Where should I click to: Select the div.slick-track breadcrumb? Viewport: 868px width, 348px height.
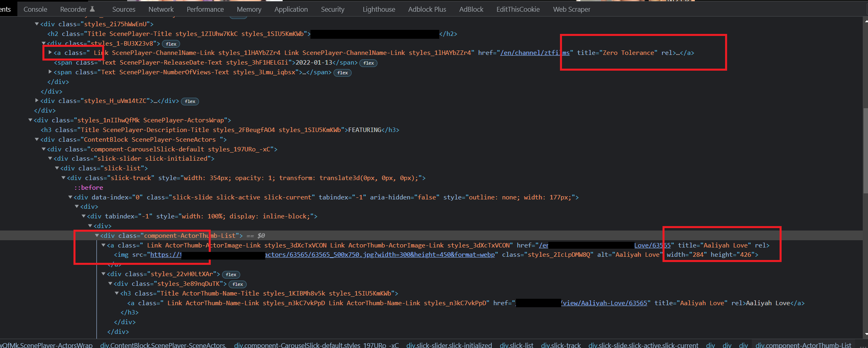(561, 345)
